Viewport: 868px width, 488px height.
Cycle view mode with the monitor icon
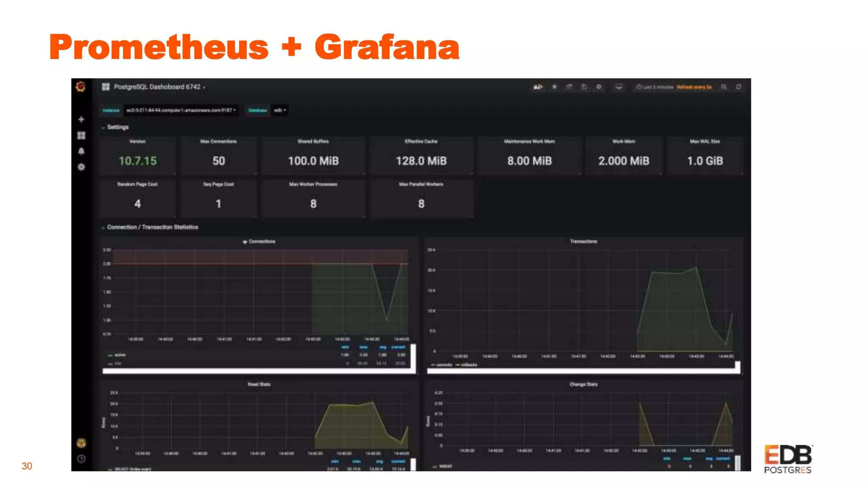pyautogui.click(x=619, y=87)
